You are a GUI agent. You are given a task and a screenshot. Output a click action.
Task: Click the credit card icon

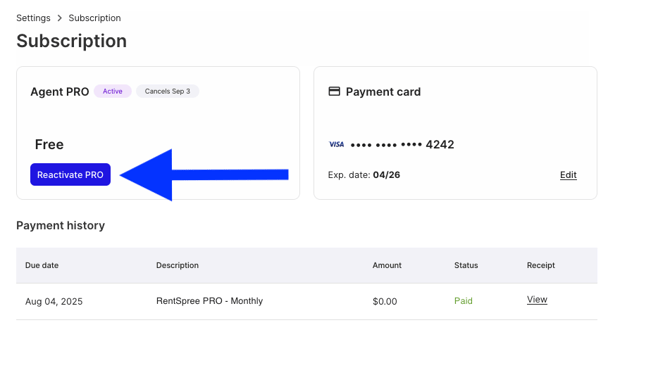[334, 91]
